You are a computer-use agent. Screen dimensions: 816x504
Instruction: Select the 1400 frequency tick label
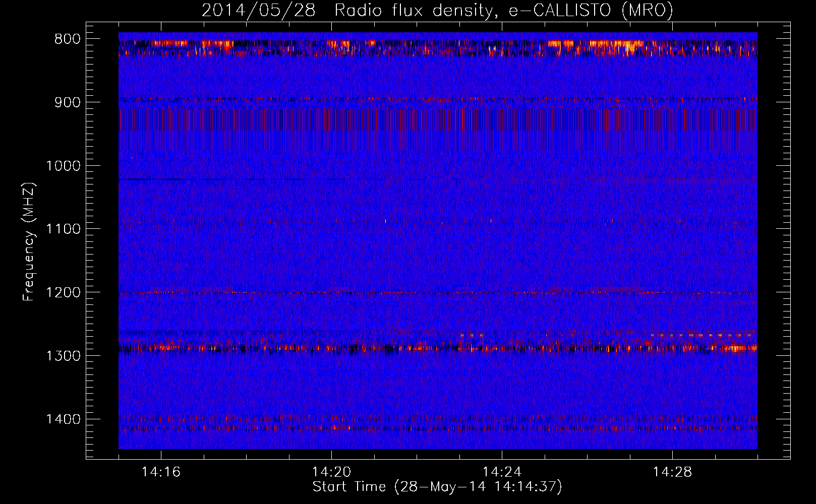coord(63,419)
